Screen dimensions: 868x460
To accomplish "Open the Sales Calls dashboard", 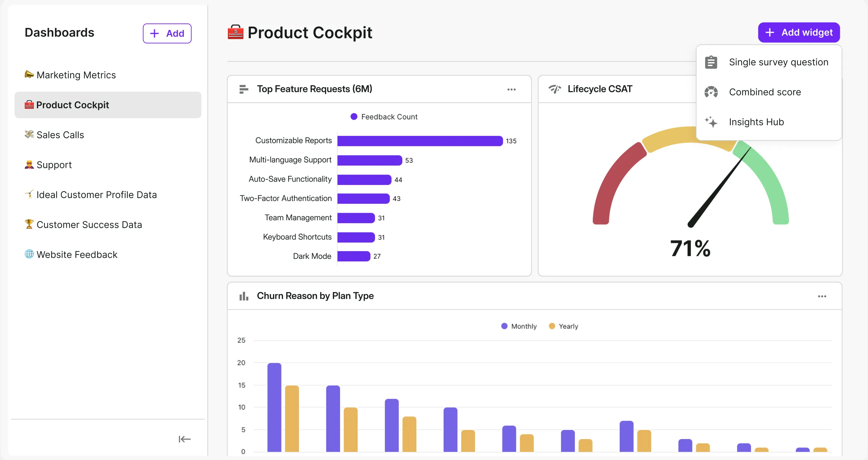I will (x=60, y=135).
